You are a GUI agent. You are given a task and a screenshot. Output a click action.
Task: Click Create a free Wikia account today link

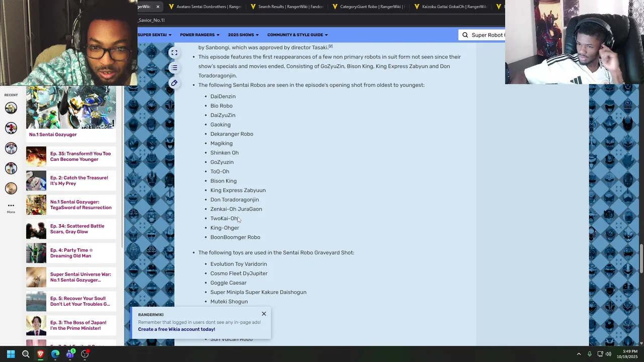point(177,329)
